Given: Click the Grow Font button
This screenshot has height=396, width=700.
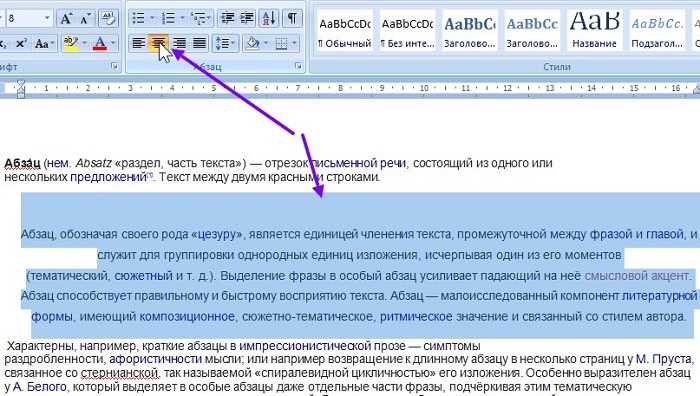Looking at the screenshot, I should (x=66, y=19).
